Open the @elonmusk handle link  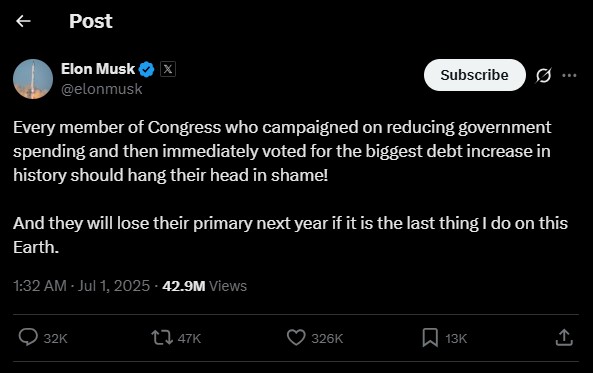[x=101, y=89]
